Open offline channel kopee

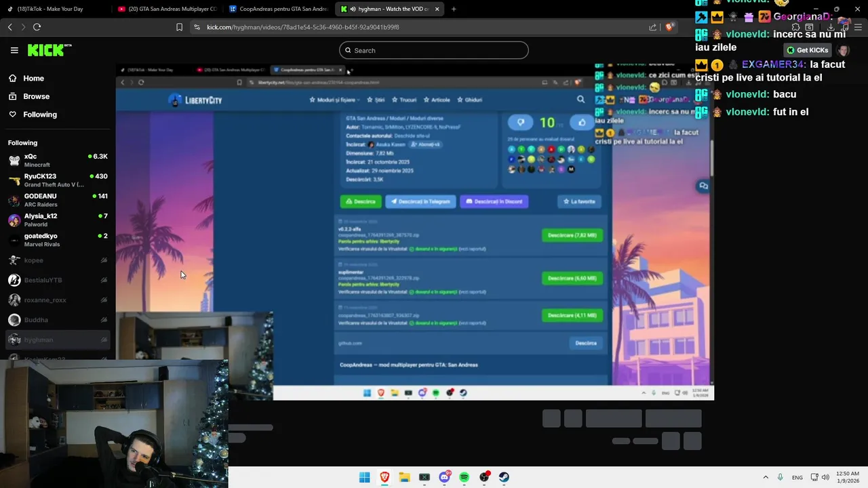pos(58,260)
